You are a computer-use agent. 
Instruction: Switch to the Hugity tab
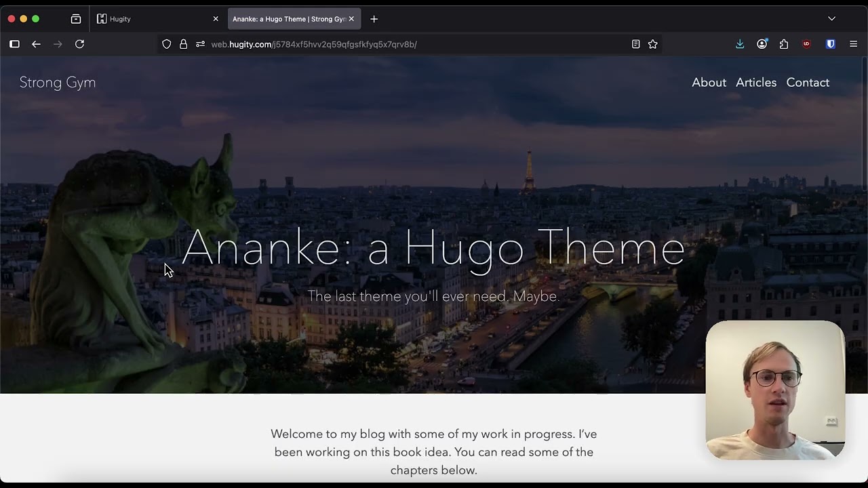120,19
